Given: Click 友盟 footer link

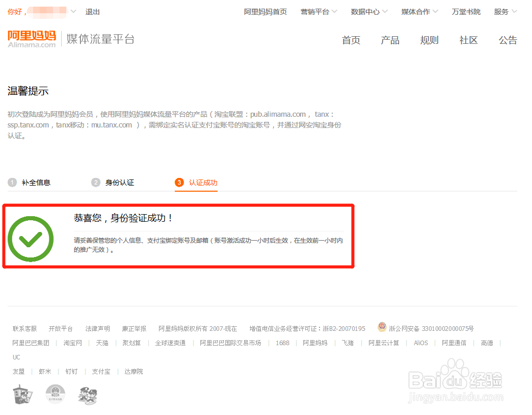Looking at the screenshot, I should (18, 371).
